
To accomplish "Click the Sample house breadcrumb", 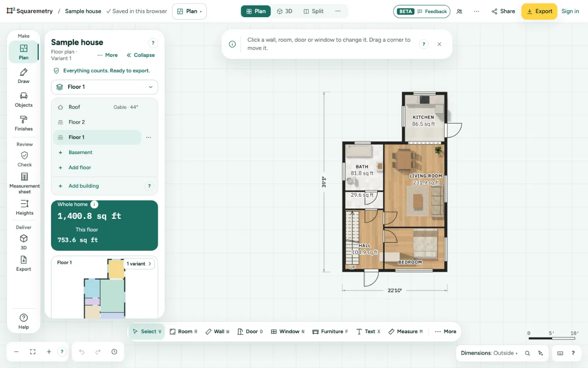I will (x=83, y=11).
